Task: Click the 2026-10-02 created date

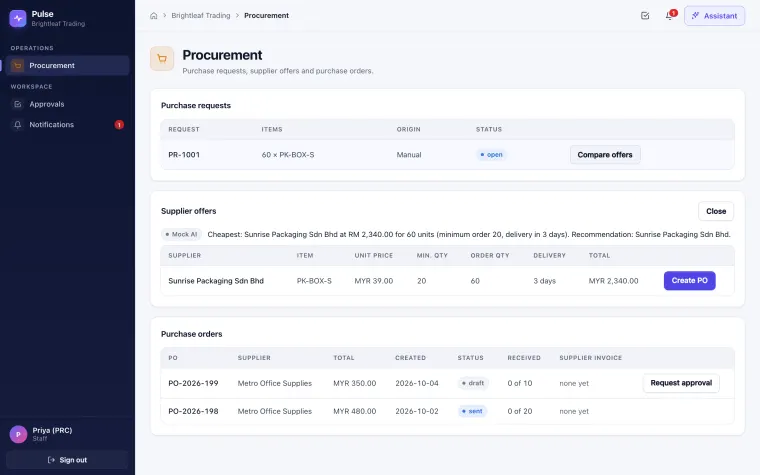Action: click(416, 411)
